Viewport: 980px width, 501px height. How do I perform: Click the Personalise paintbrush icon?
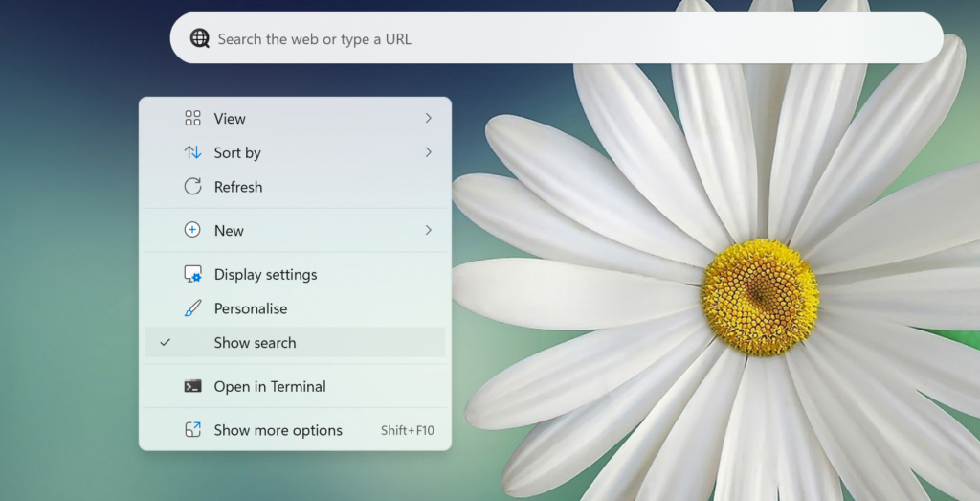click(x=192, y=307)
